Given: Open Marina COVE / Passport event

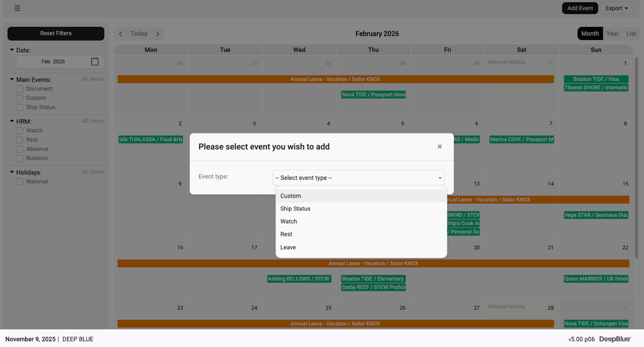Looking at the screenshot, I should click(x=522, y=139).
